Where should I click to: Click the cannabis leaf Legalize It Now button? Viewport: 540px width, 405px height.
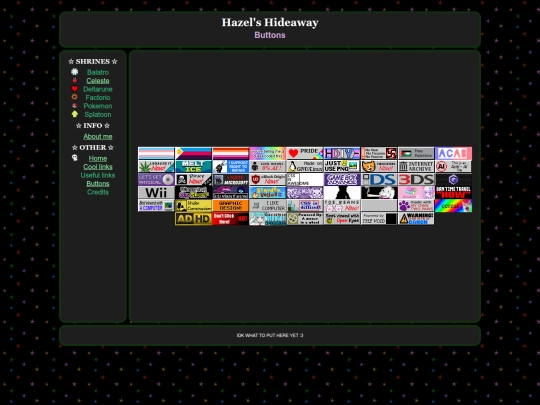pos(156,166)
